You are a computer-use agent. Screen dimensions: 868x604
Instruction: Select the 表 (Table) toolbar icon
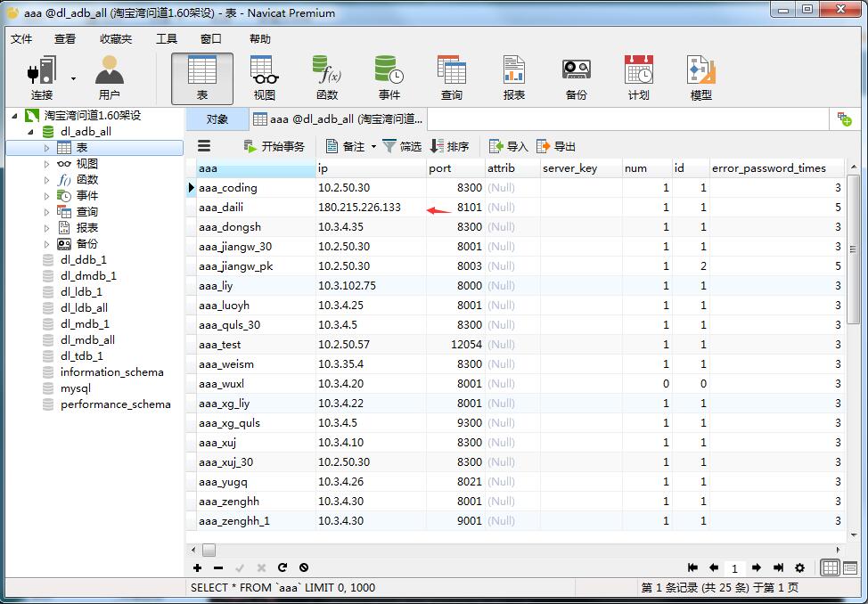pyautogui.click(x=202, y=78)
